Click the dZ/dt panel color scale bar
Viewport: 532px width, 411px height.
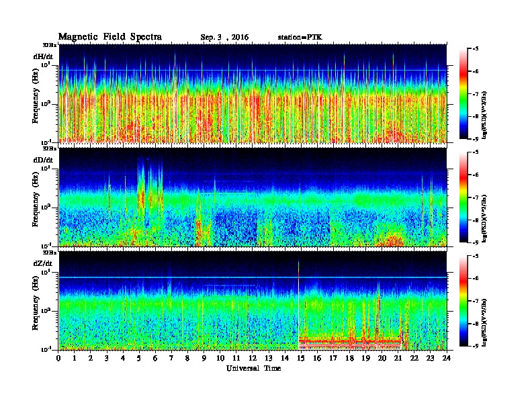[x=463, y=301]
